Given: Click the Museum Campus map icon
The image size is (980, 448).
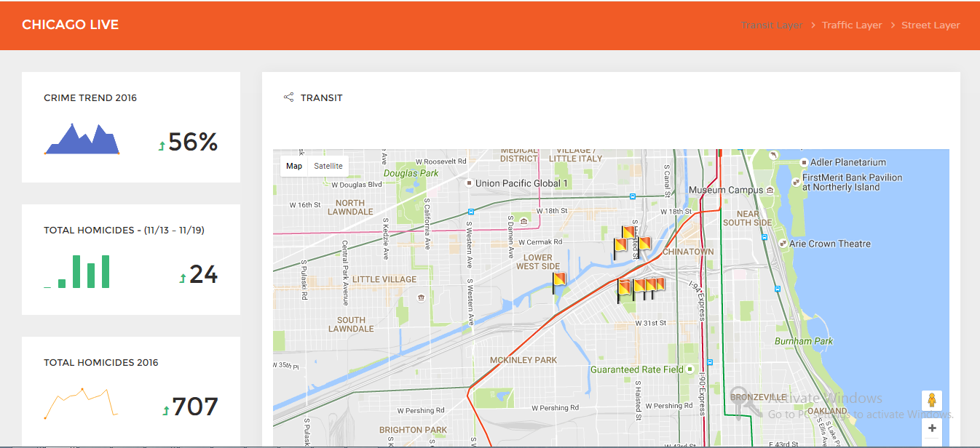Looking at the screenshot, I should [770, 190].
